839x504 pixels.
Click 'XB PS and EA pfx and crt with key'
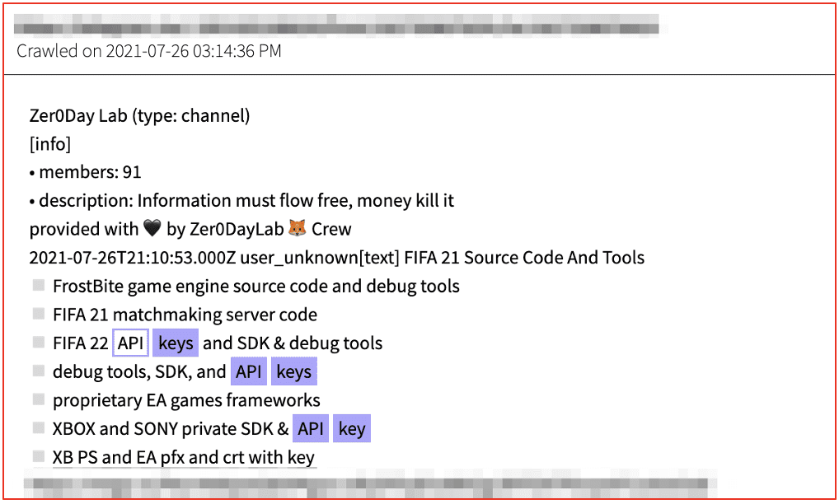[x=184, y=458]
